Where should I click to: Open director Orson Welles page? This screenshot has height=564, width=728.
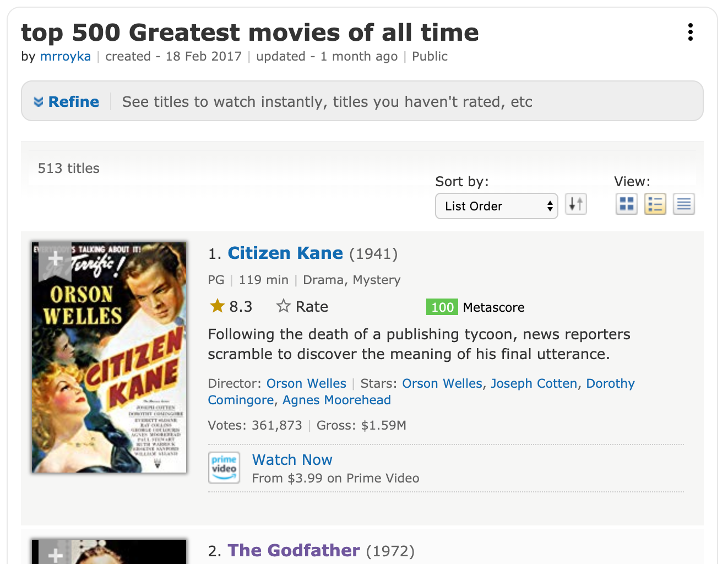(306, 383)
